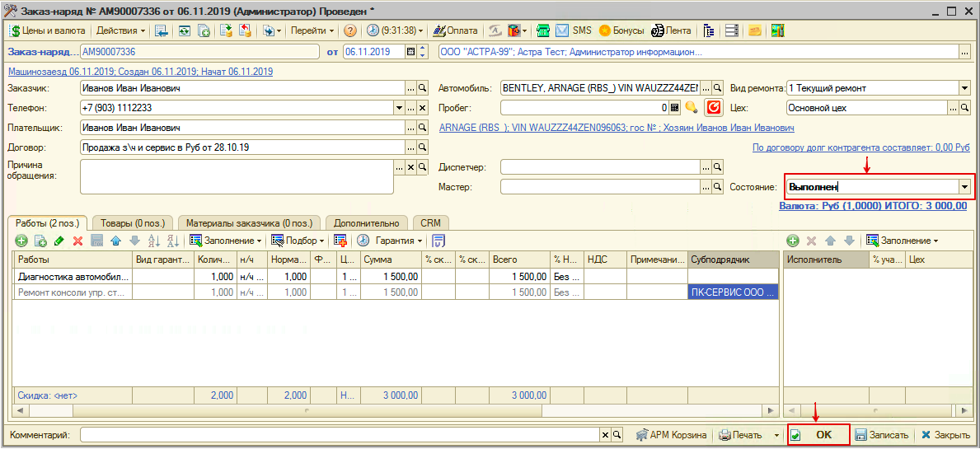Click the OK button

click(x=818, y=435)
